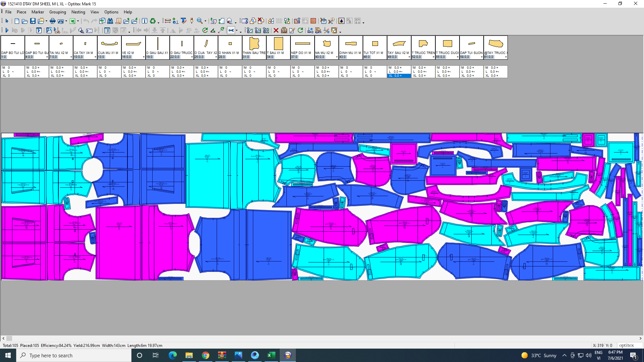Select the angle measure tool icon
Viewport: 644px width, 362px height.
[x=213, y=31]
